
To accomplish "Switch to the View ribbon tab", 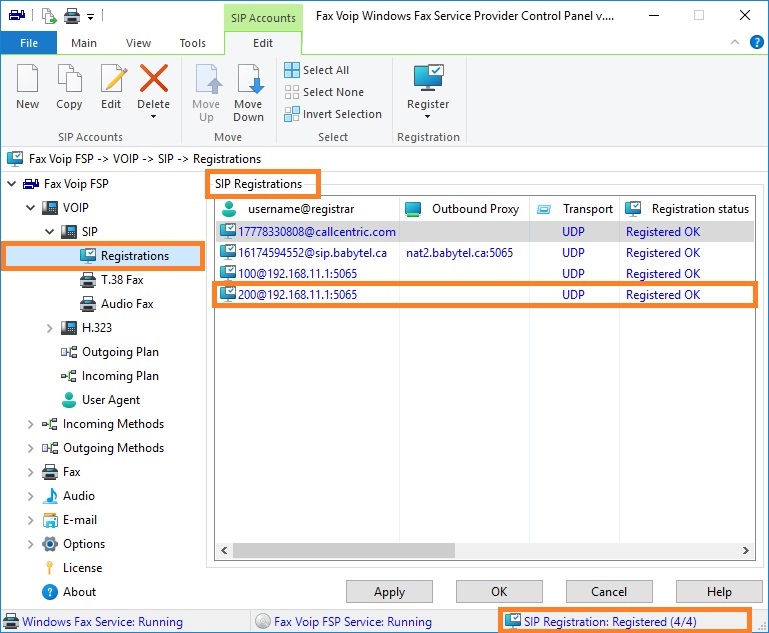I will click(138, 43).
